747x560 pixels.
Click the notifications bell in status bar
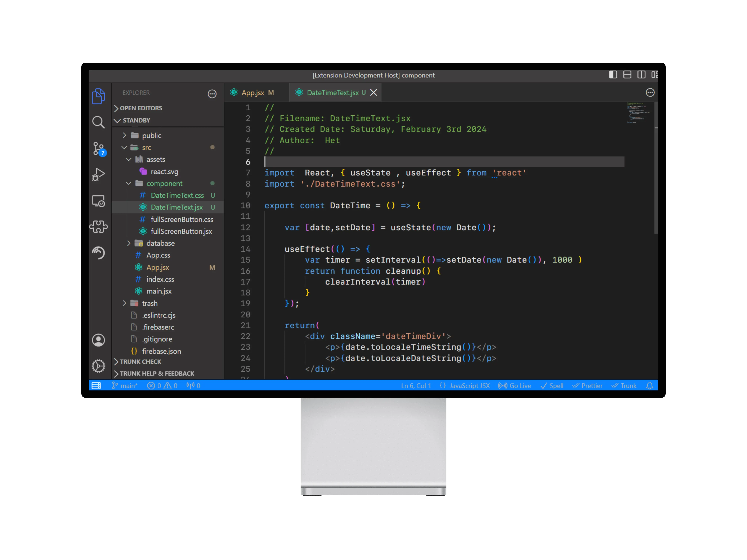click(x=649, y=385)
